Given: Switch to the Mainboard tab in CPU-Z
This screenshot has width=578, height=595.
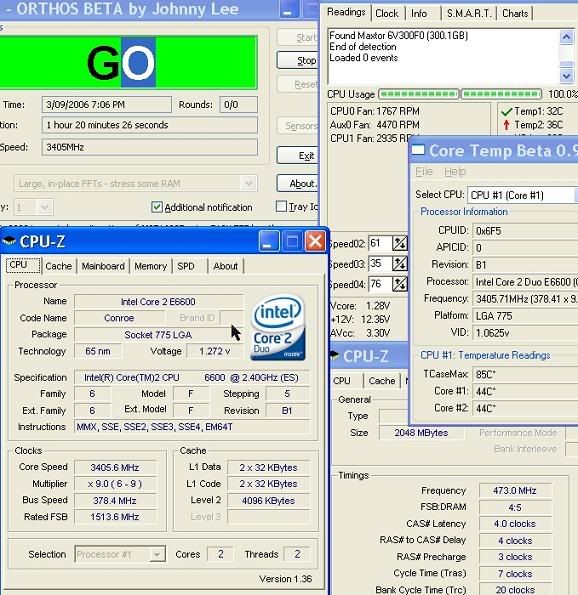Looking at the screenshot, I should [103, 266].
